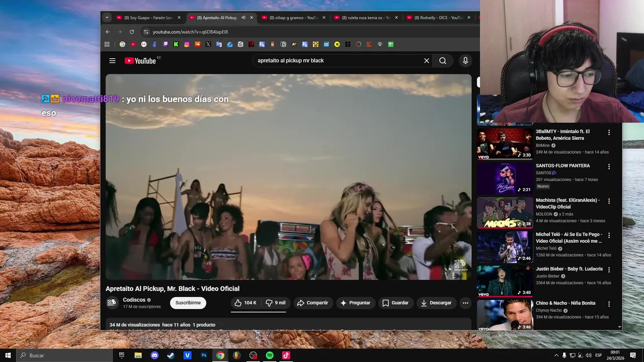Show hidden system tray icons
Image resolution: width=644 pixels, height=362 pixels.
click(x=556, y=355)
